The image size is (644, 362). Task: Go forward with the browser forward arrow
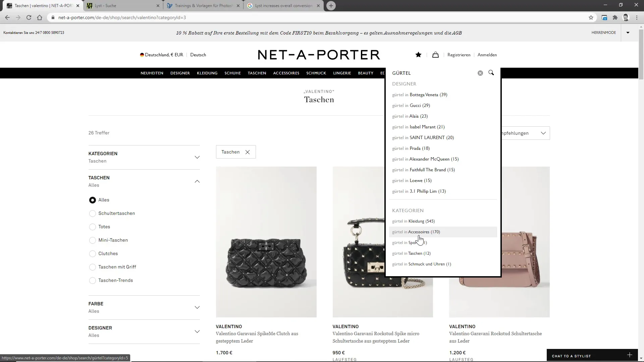click(18, 17)
